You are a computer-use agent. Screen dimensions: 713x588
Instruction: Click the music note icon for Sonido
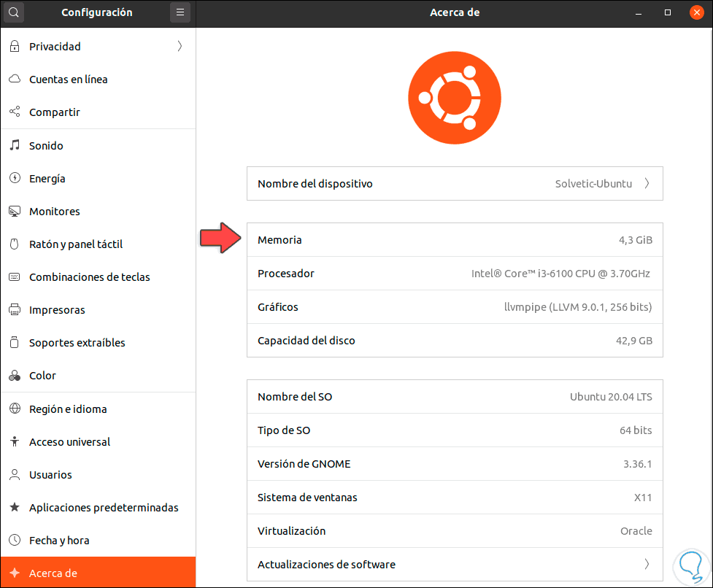tap(15, 145)
